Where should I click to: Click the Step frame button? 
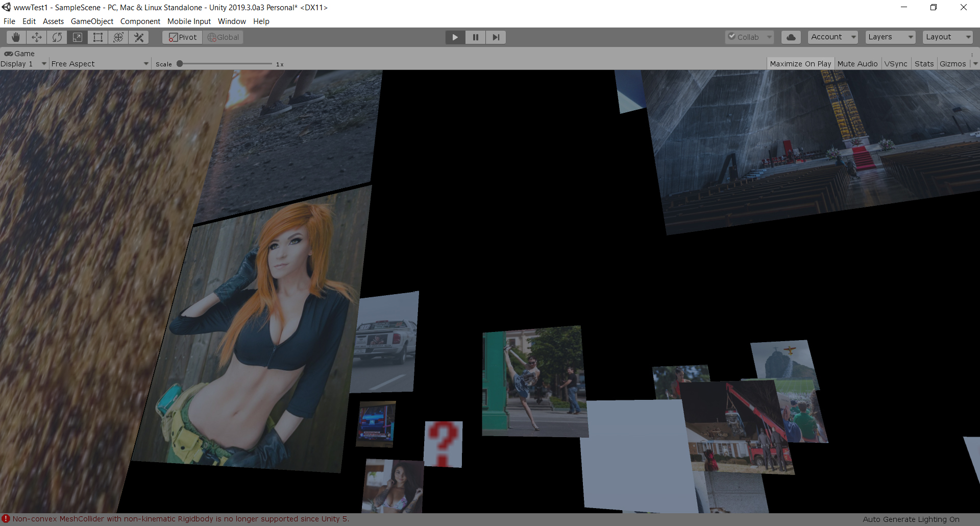(x=496, y=37)
